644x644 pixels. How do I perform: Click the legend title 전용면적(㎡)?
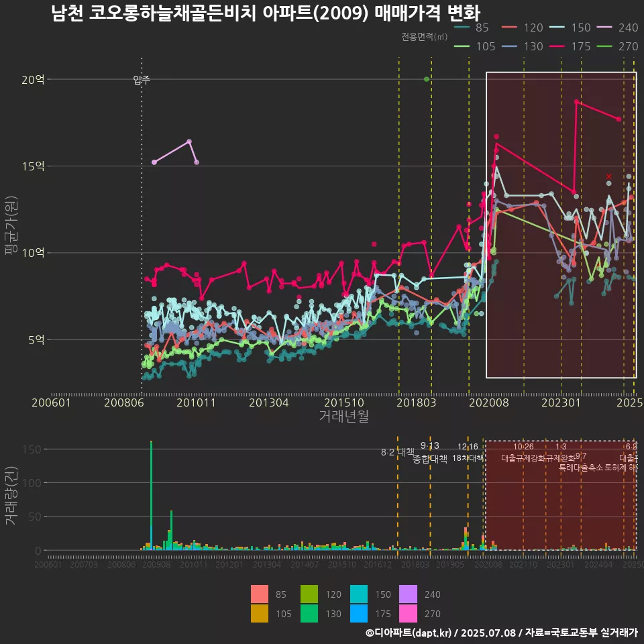pyautogui.click(x=424, y=37)
